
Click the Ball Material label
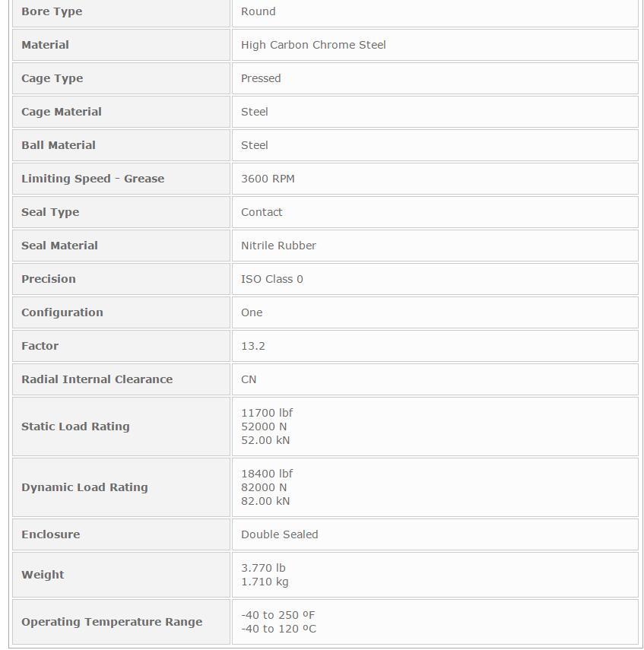[58, 145]
